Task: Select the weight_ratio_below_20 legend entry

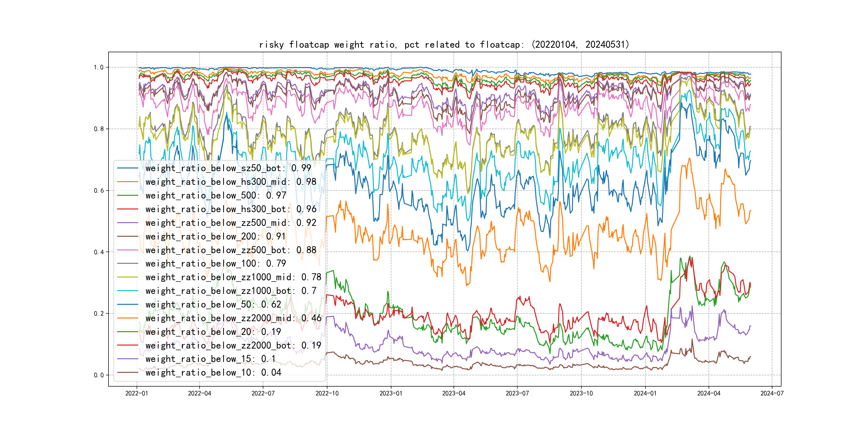Action: tap(213, 332)
